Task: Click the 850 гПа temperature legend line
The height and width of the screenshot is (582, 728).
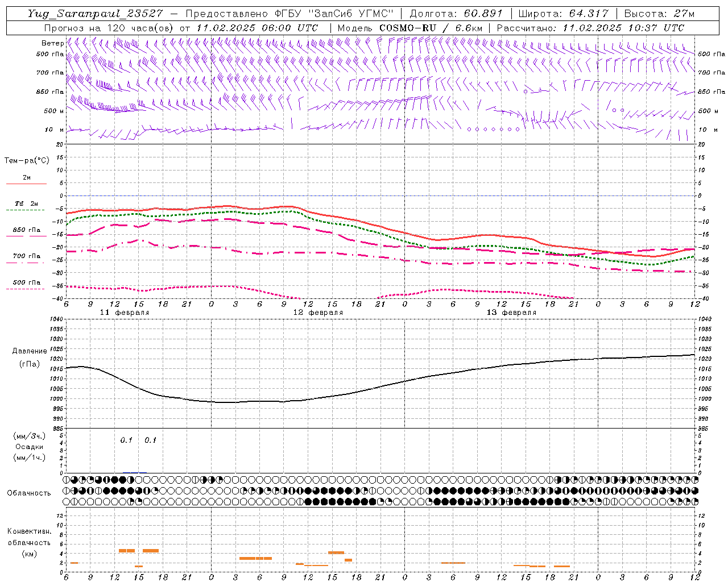Action: coord(26,236)
